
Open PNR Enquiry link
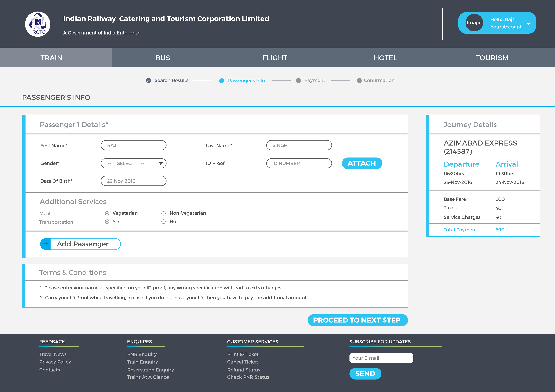142,354
